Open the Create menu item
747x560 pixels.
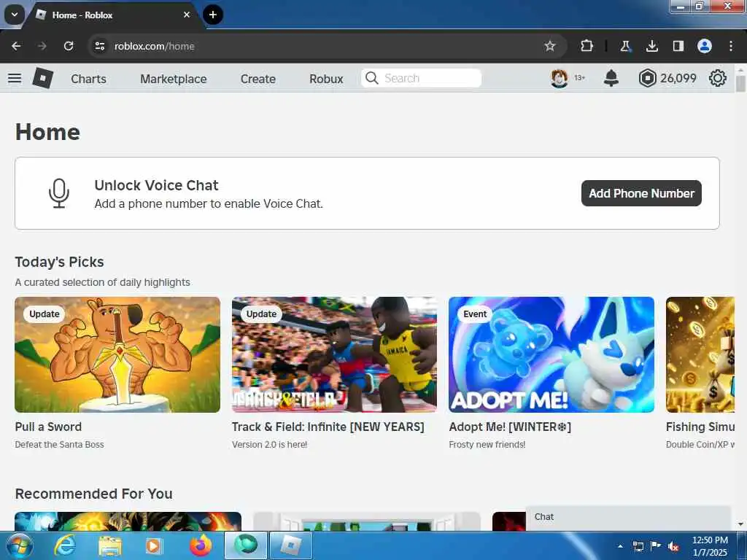pos(258,79)
